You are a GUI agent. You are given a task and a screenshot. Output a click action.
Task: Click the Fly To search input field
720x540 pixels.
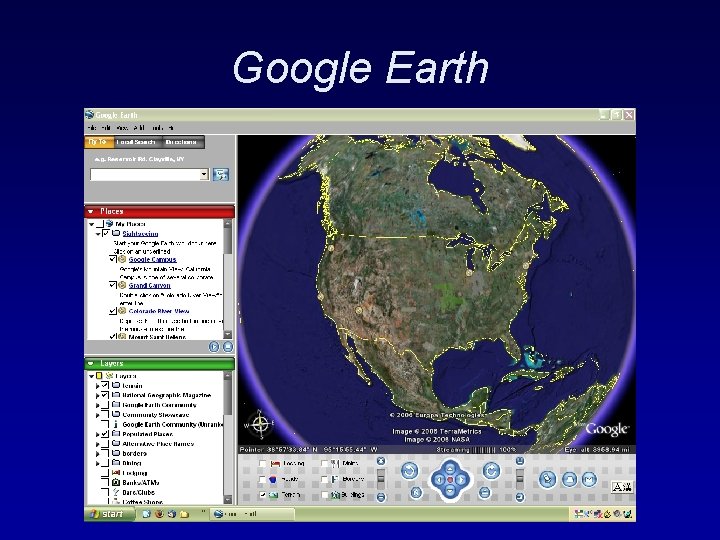click(x=145, y=174)
